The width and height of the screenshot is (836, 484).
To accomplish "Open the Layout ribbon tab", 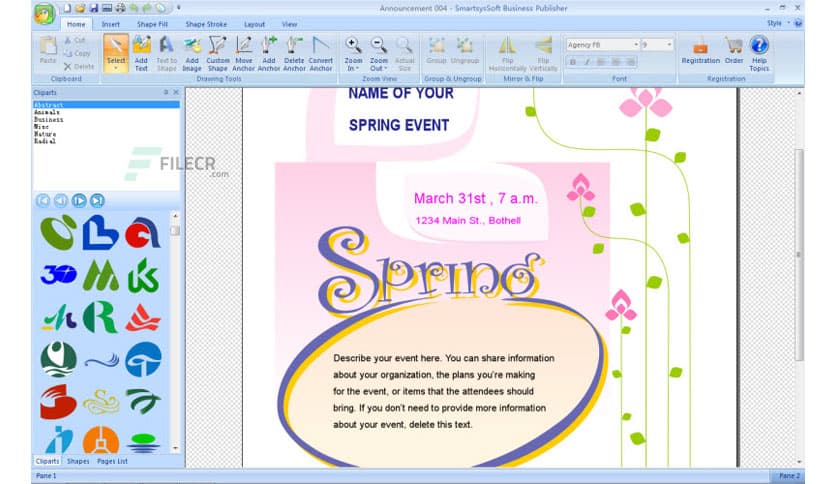I will pos(254,24).
